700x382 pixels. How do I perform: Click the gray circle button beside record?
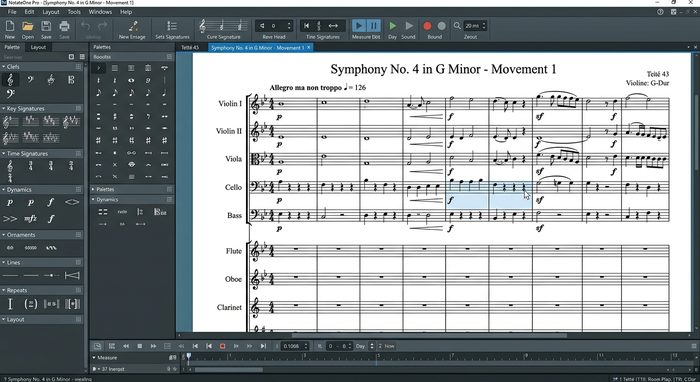[442, 26]
